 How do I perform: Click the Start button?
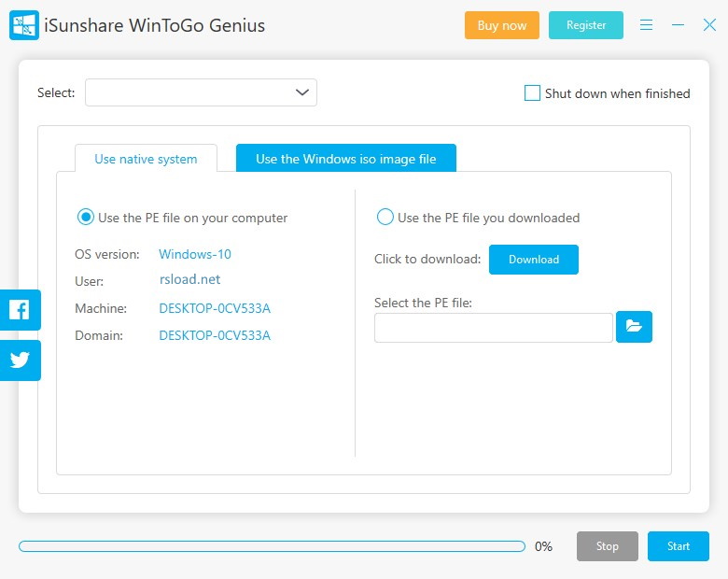(678, 546)
